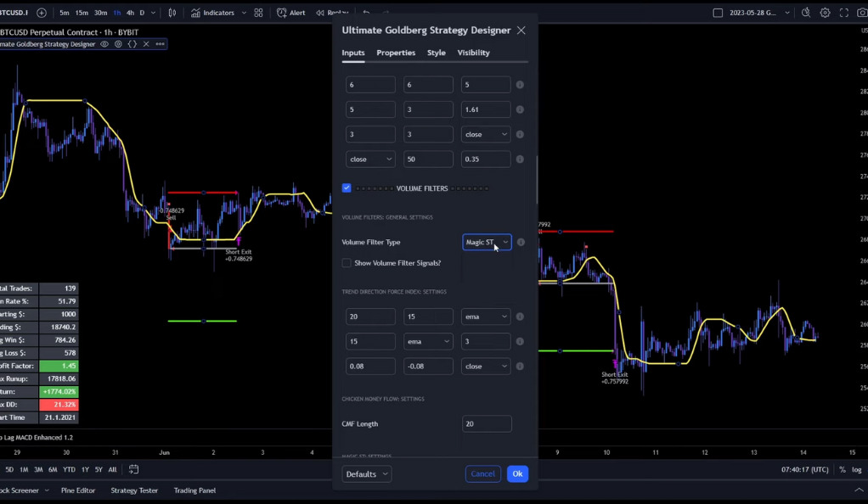Toggle log scale on price axis

pyautogui.click(x=856, y=469)
